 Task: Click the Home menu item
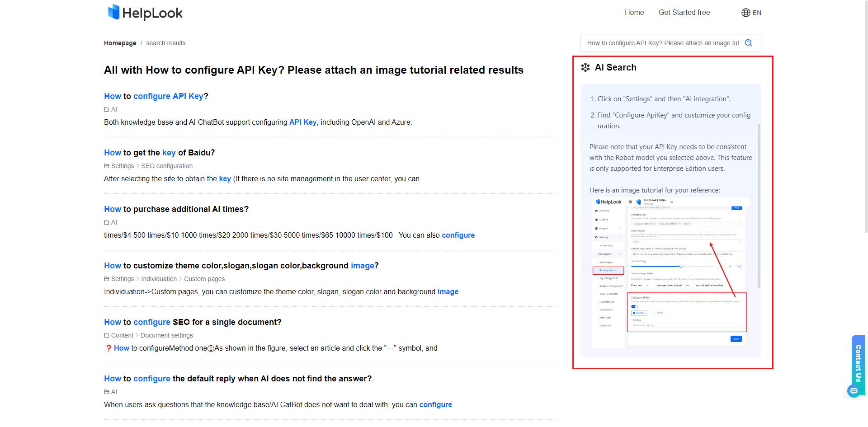(634, 12)
